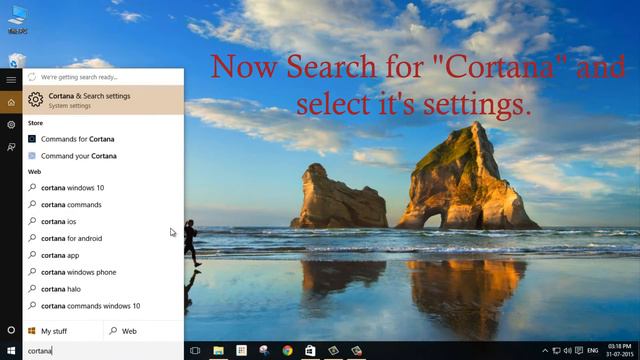Viewport: 640px width, 360px height.
Task: Select Recycle Bin desktop icon
Action: 17,60
